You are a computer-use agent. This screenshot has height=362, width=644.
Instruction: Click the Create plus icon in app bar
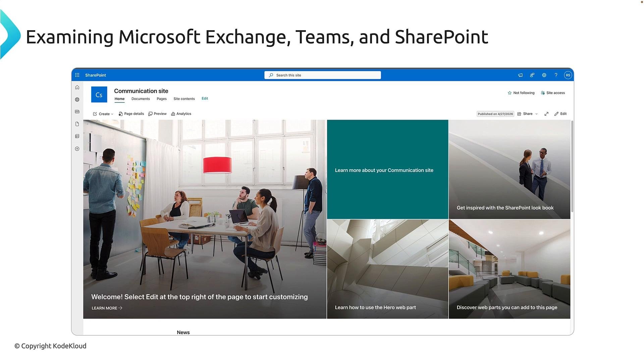(x=77, y=149)
